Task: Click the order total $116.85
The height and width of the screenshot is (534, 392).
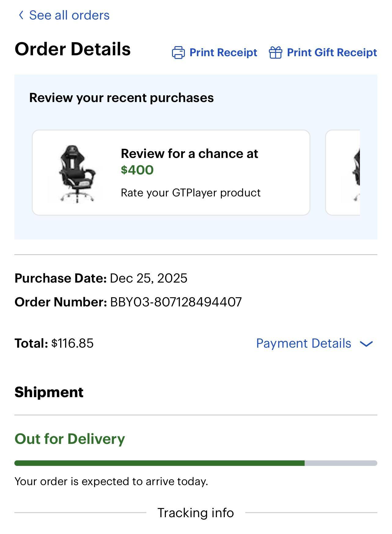Action: pos(72,343)
